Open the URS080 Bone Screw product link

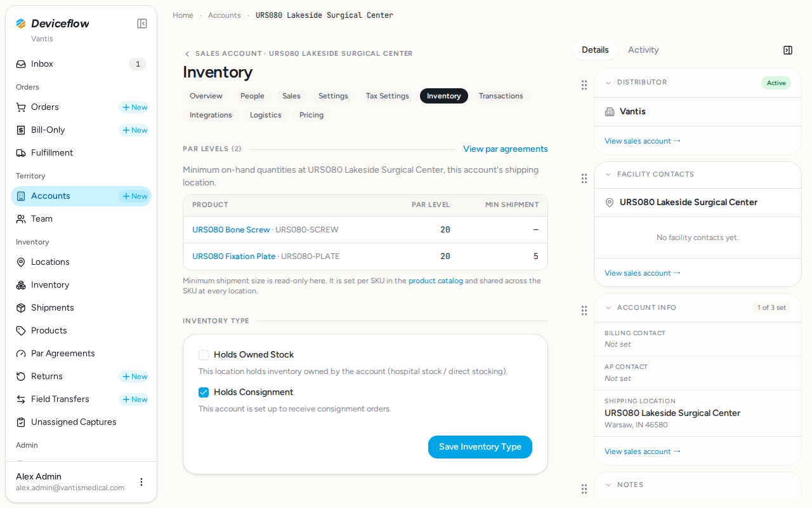(231, 230)
